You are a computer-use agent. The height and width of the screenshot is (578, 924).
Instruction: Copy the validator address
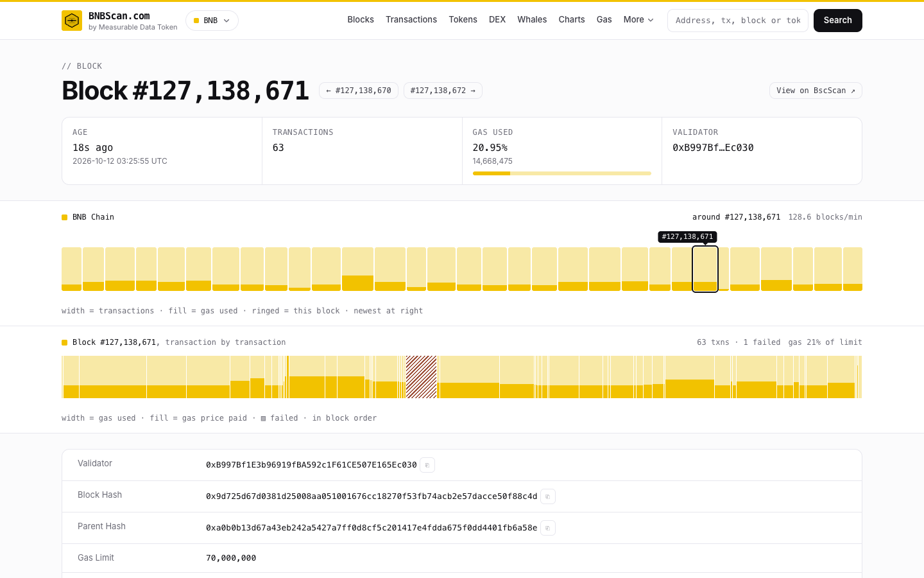click(x=427, y=465)
